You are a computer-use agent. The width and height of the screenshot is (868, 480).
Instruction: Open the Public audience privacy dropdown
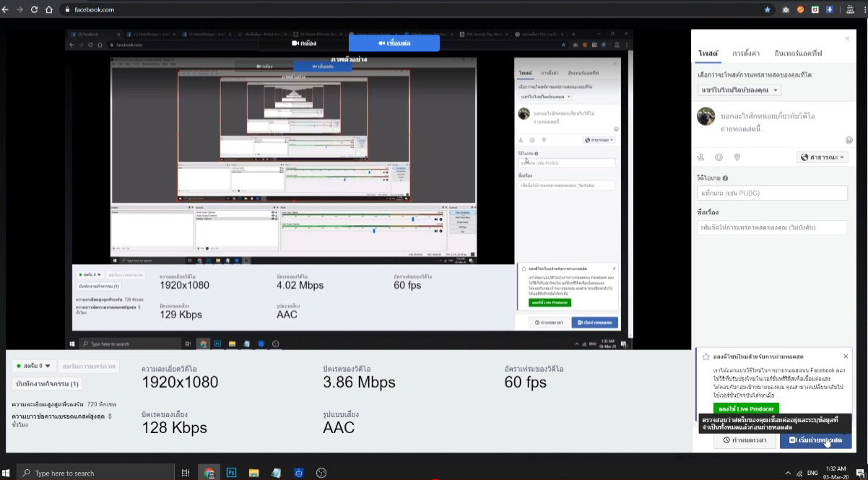[823, 157]
